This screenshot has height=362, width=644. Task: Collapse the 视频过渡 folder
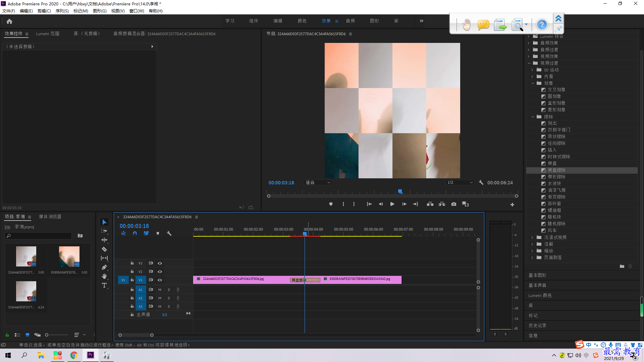click(x=529, y=63)
